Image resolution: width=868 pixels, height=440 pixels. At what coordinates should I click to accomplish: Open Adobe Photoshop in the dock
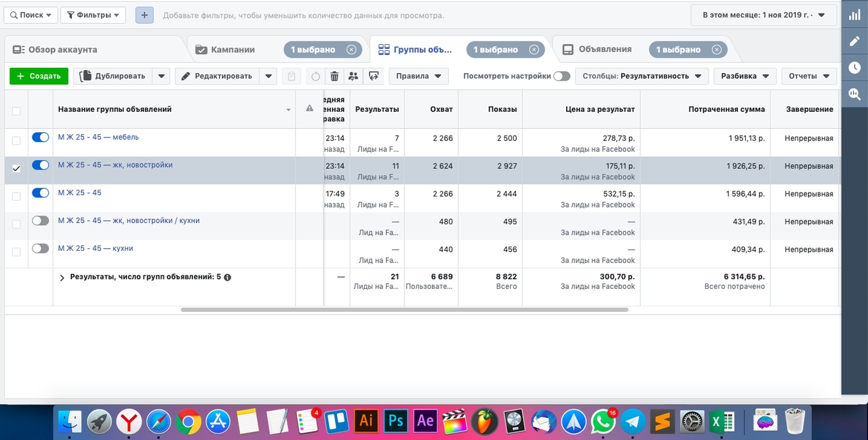tap(396, 422)
